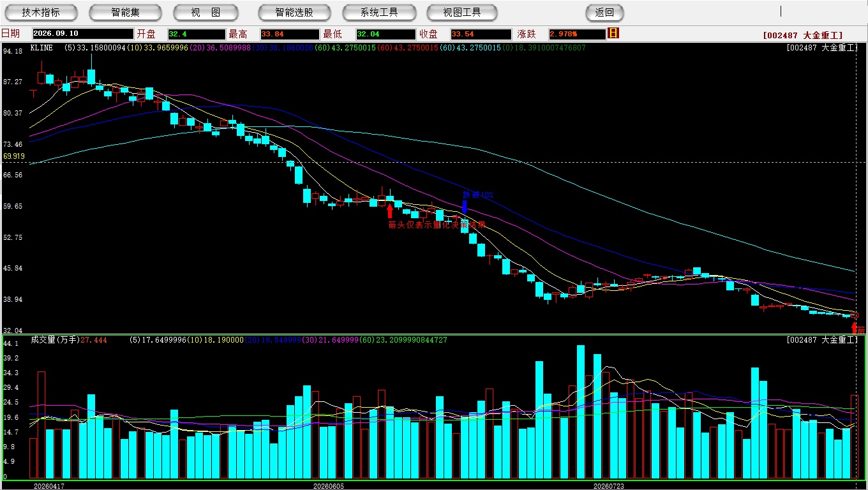
Task: Click the date axis label 20260605
Action: click(328, 486)
